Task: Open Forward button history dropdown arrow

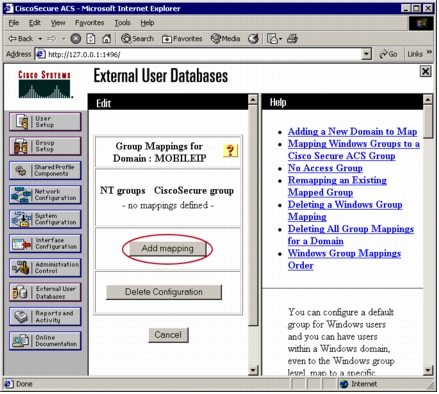Action: pos(63,39)
